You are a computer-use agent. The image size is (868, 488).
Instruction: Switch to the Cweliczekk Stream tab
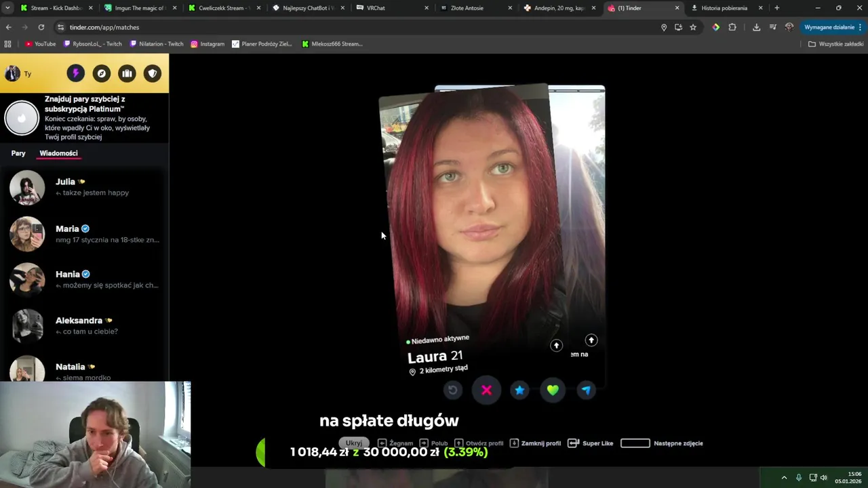point(224,8)
